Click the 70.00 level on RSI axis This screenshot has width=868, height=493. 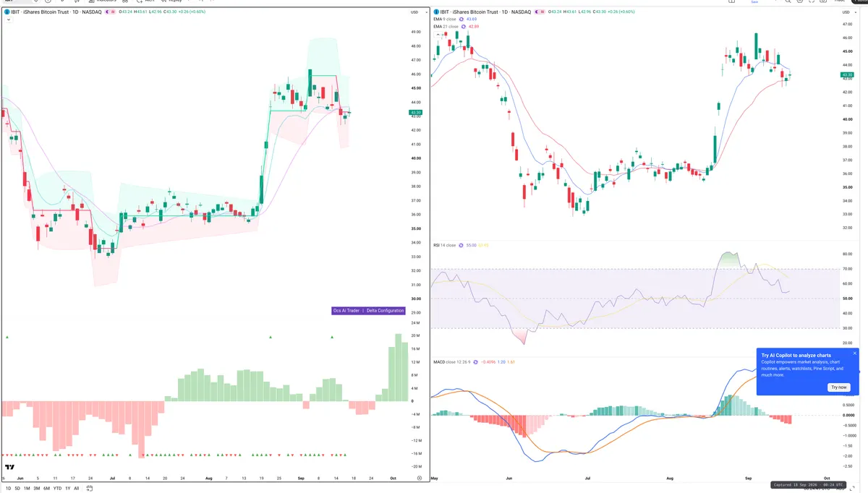(x=846, y=269)
